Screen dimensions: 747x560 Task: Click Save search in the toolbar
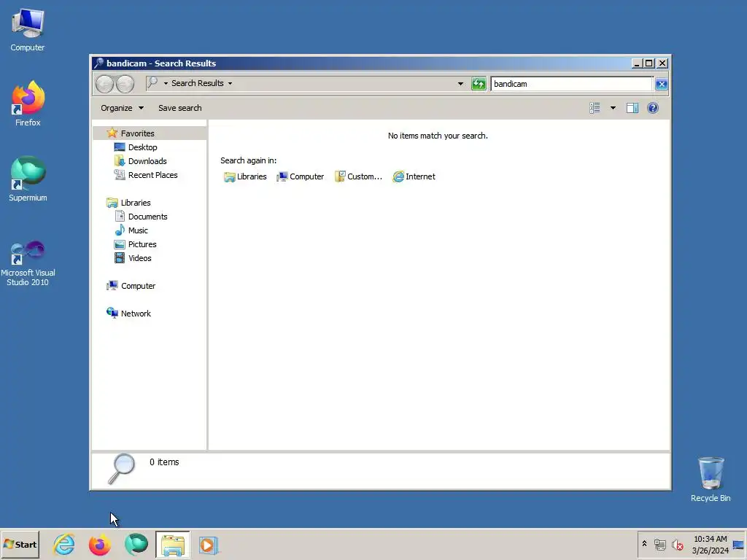[179, 108]
